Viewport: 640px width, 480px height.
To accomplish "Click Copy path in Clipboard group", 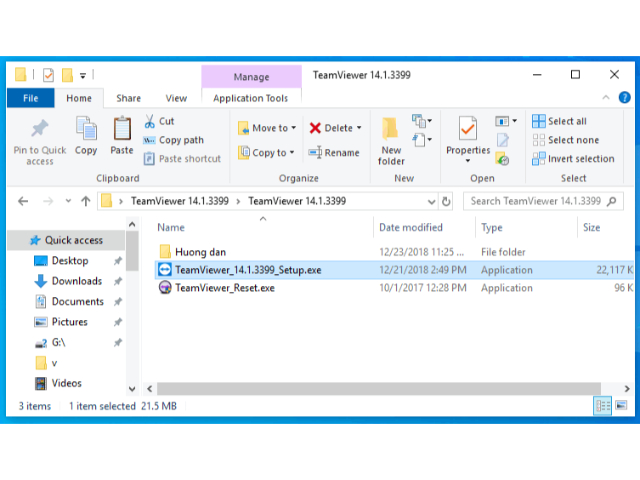I will (x=174, y=140).
